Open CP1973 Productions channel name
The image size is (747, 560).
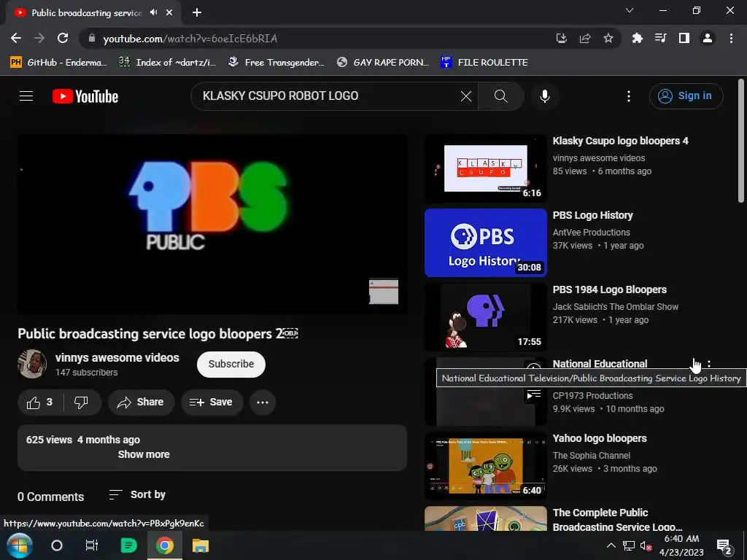pyautogui.click(x=592, y=396)
